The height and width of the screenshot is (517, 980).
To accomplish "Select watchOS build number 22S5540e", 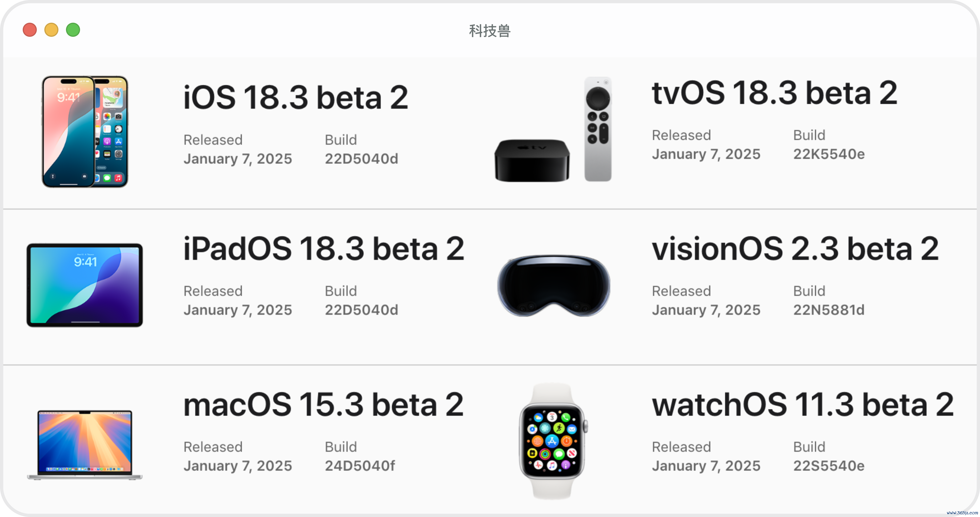I will (829, 466).
